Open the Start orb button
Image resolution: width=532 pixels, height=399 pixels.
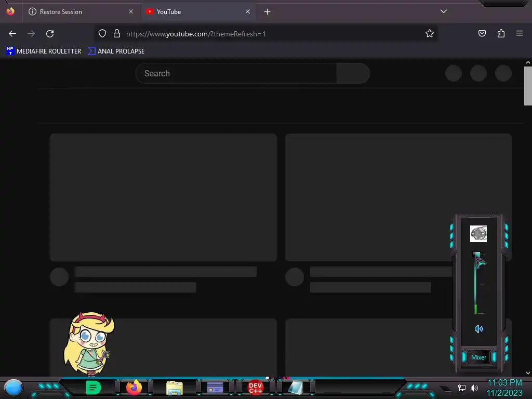click(x=14, y=388)
